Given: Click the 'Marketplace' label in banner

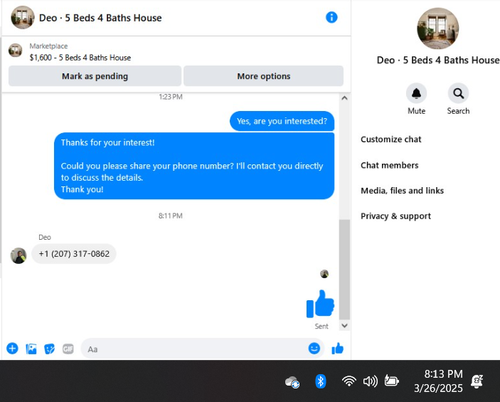Looking at the screenshot, I should click(x=49, y=46).
